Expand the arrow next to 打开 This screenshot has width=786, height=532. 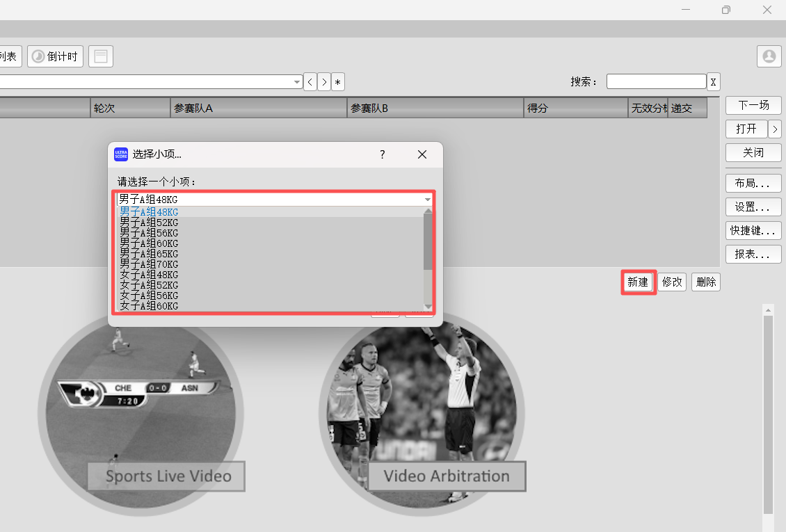tap(775, 129)
